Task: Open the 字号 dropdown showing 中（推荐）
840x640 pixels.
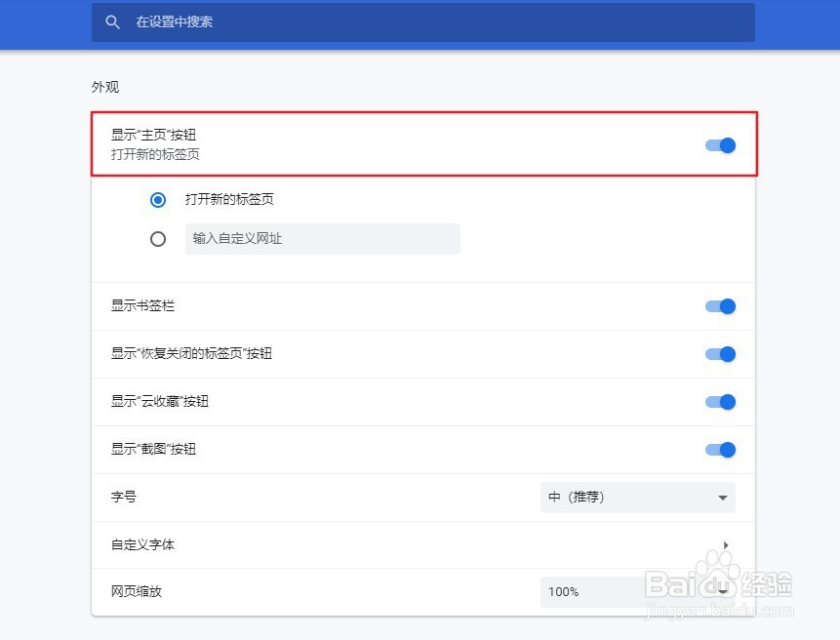Action: click(637, 498)
